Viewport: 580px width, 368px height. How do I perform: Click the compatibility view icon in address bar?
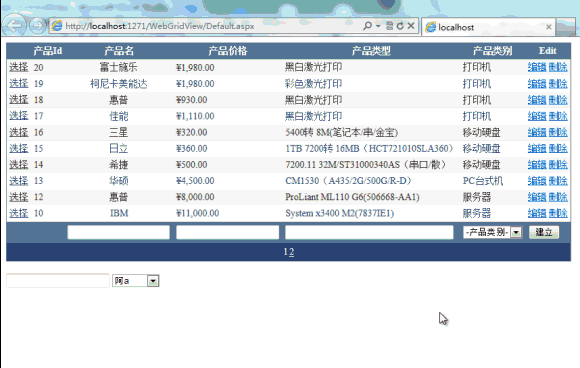[389, 26]
